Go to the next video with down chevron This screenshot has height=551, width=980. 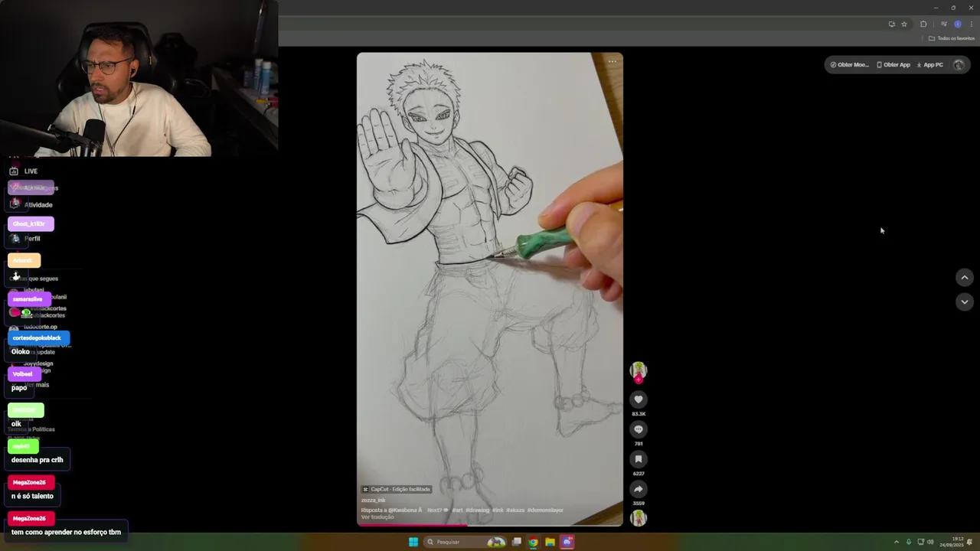tap(965, 302)
